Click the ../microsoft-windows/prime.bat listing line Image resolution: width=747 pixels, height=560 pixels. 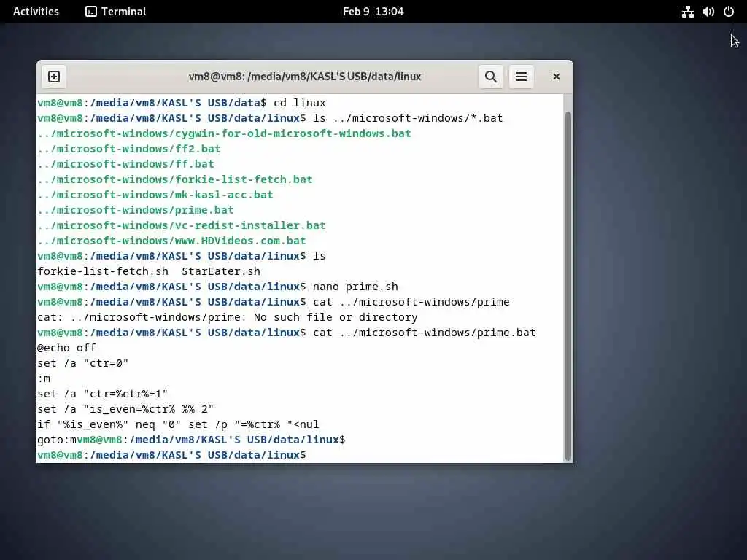(136, 209)
